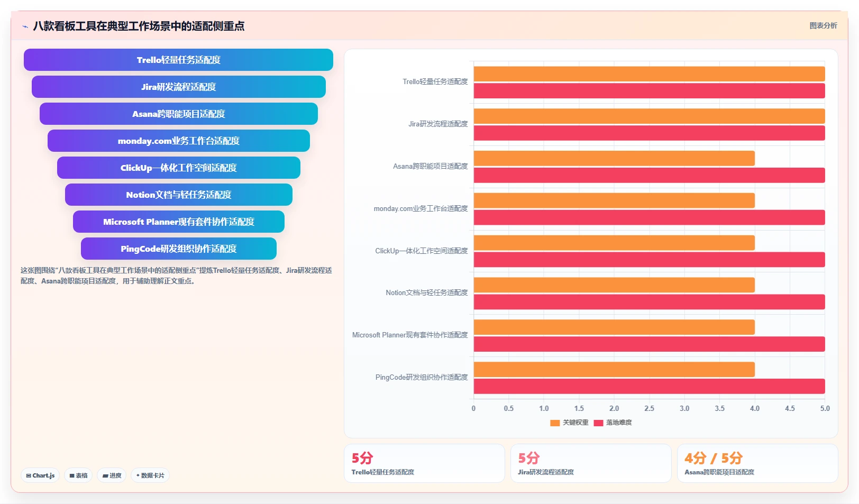Select the Jira研发流程适配度 funnel bar
Viewport: 859px width, 504px height.
point(178,87)
